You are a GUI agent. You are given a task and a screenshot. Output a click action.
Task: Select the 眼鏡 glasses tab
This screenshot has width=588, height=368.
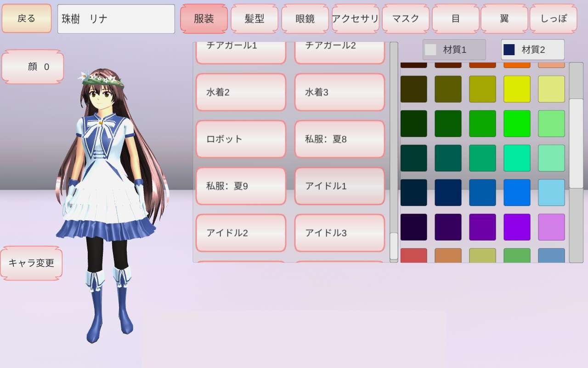[305, 18]
